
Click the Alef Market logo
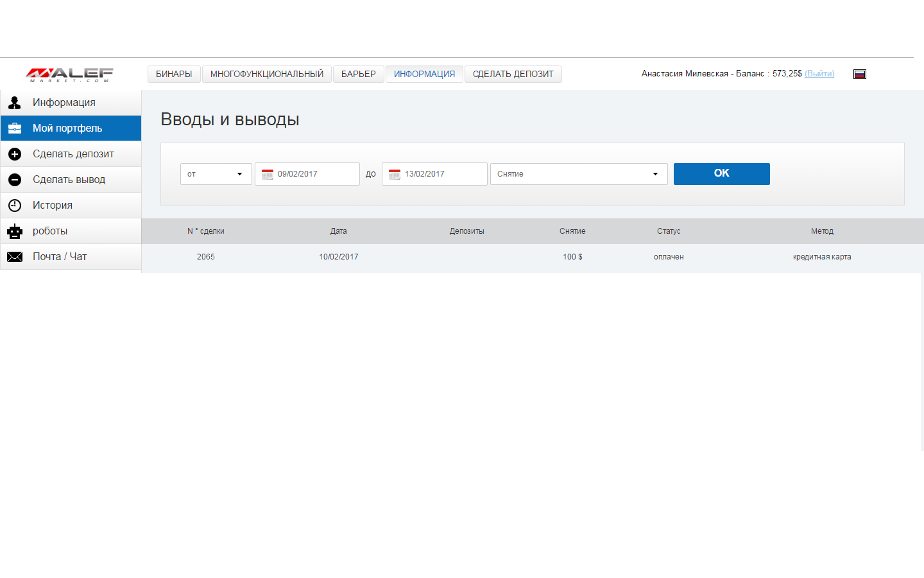tap(69, 74)
